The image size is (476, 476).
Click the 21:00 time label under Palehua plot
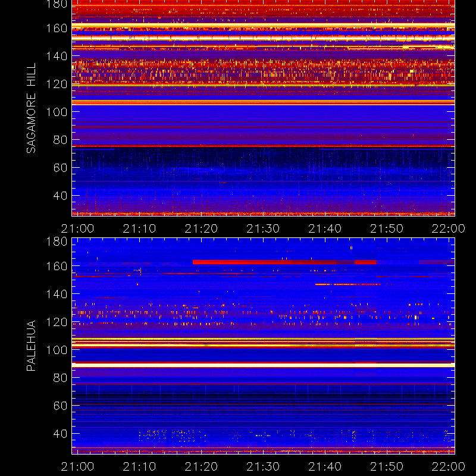pos(77,466)
